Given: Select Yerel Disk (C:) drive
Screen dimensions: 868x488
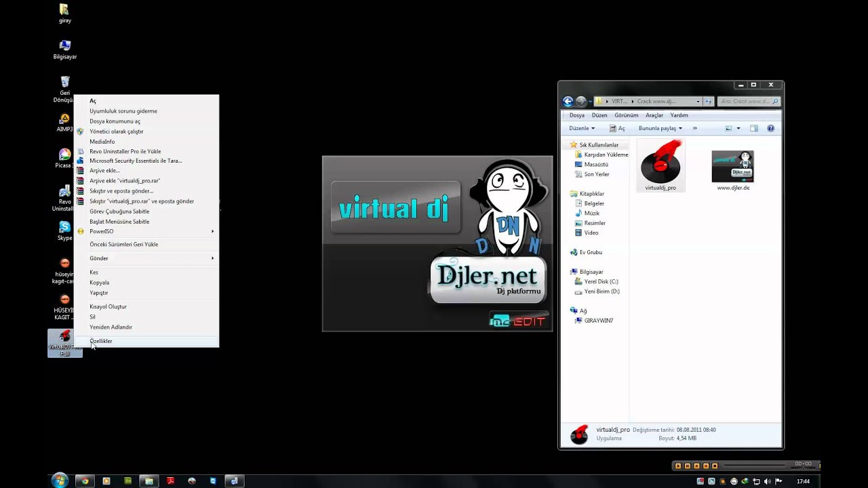Looking at the screenshot, I should [596, 281].
